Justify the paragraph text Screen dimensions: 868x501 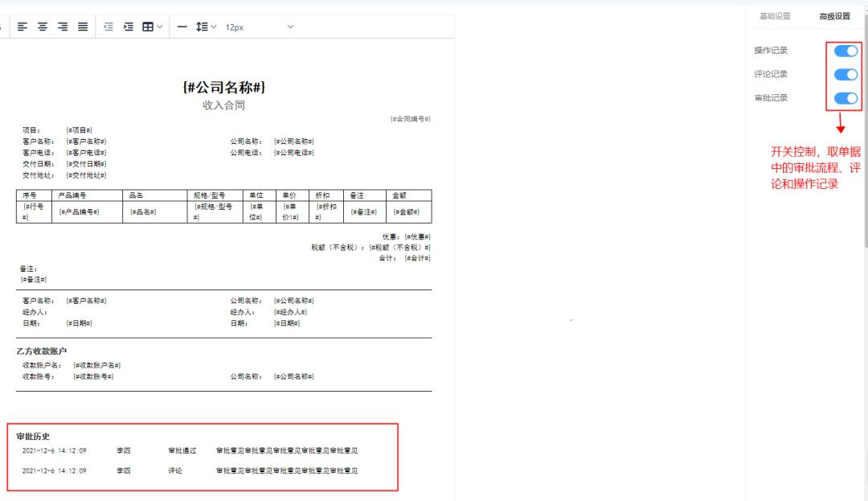(x=82, y=26)
